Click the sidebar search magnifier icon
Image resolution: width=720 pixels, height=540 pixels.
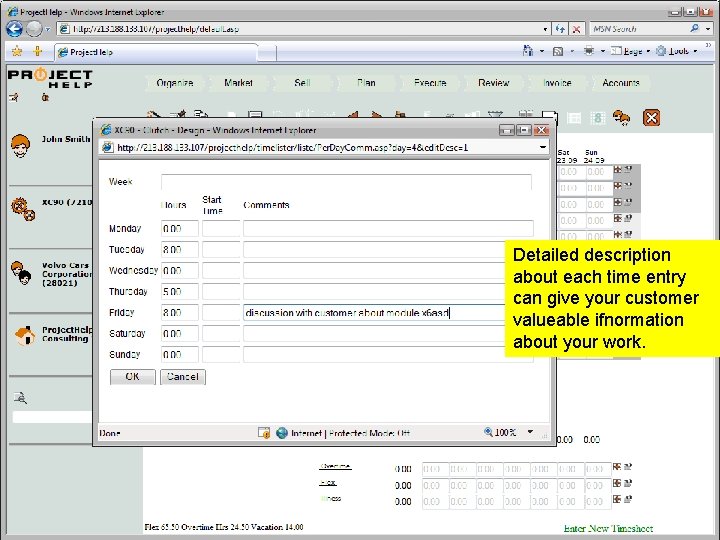pos(20,398)
